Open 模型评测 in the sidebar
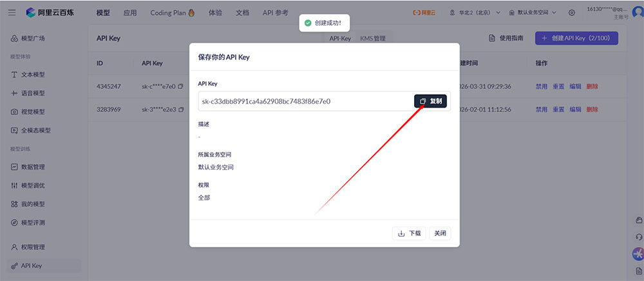 tap(28, 222)
